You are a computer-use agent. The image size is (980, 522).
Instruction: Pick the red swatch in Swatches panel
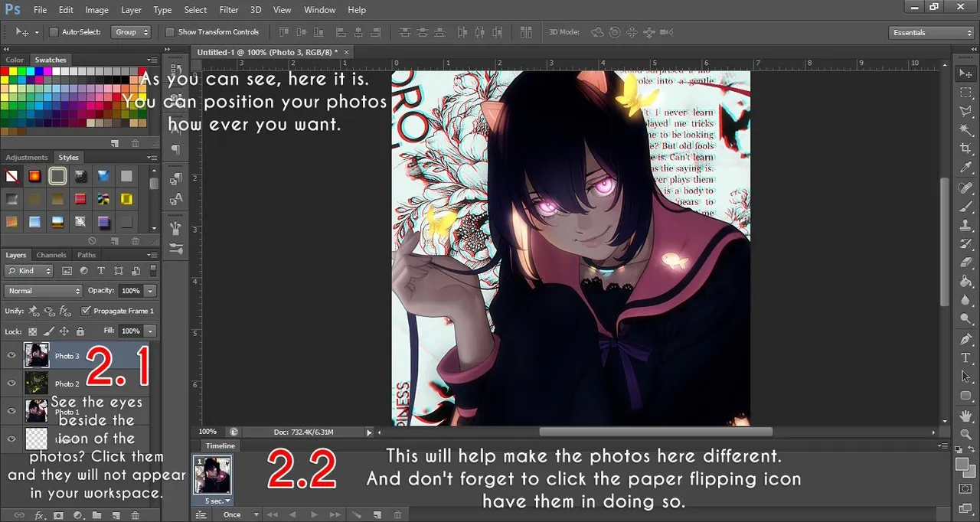coord(5,71)
